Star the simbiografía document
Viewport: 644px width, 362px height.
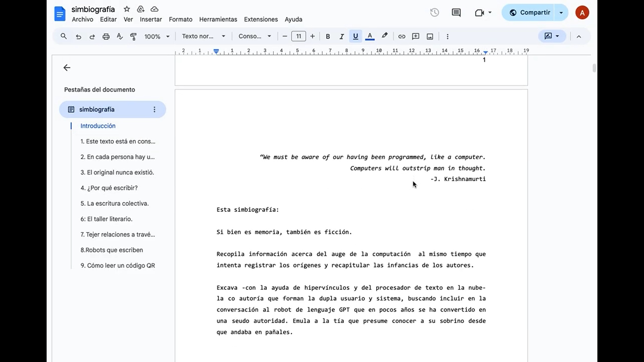point(127,9)
